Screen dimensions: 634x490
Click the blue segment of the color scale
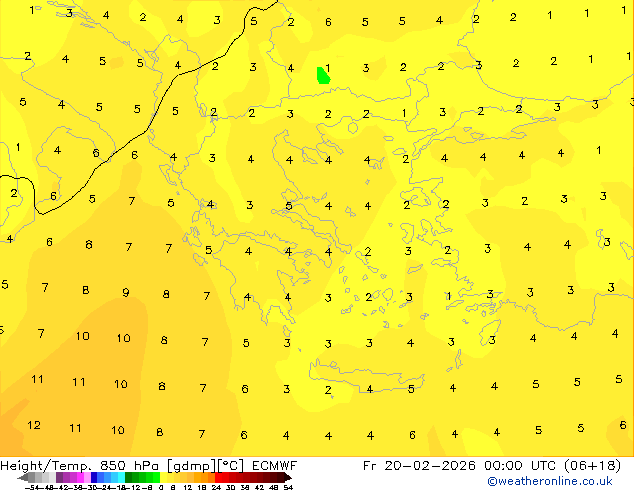click(x=108, y=477)
